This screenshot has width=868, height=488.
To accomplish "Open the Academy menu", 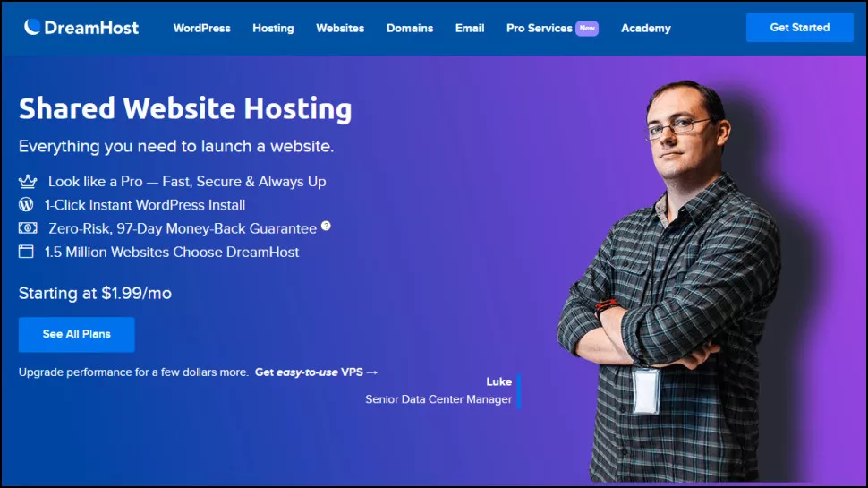I will click(x=645, y=29).
